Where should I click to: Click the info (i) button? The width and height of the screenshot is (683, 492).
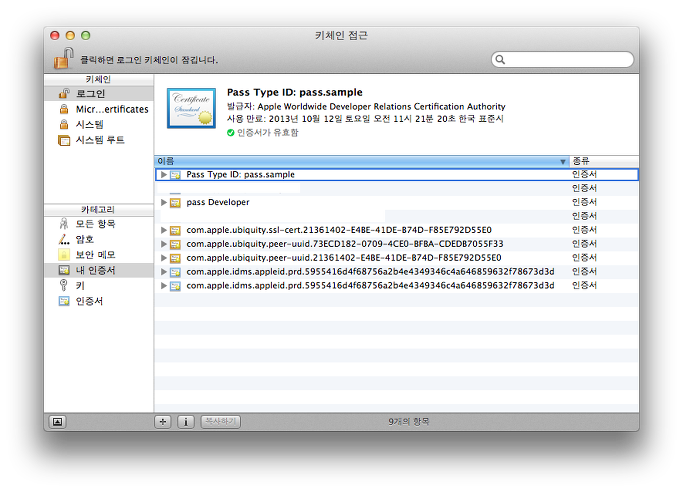point(186,422)
